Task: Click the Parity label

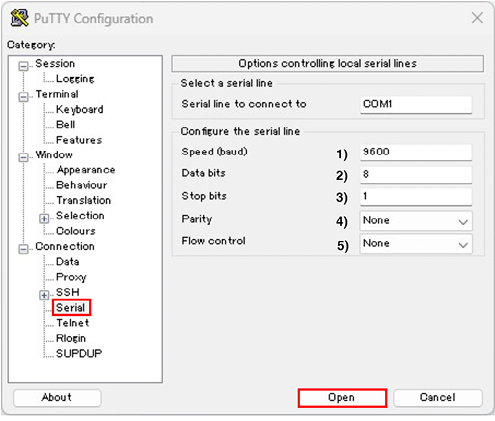Action: pos(197,219)
